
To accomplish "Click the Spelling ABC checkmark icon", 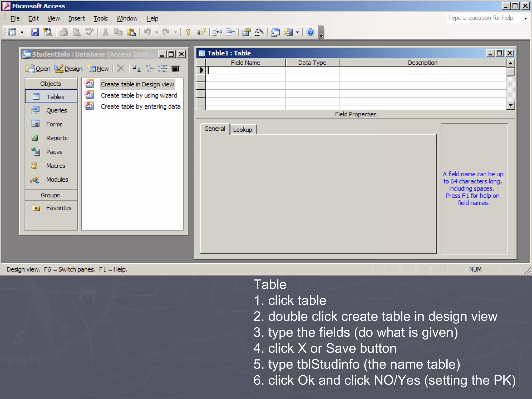I will coord(89,32).
